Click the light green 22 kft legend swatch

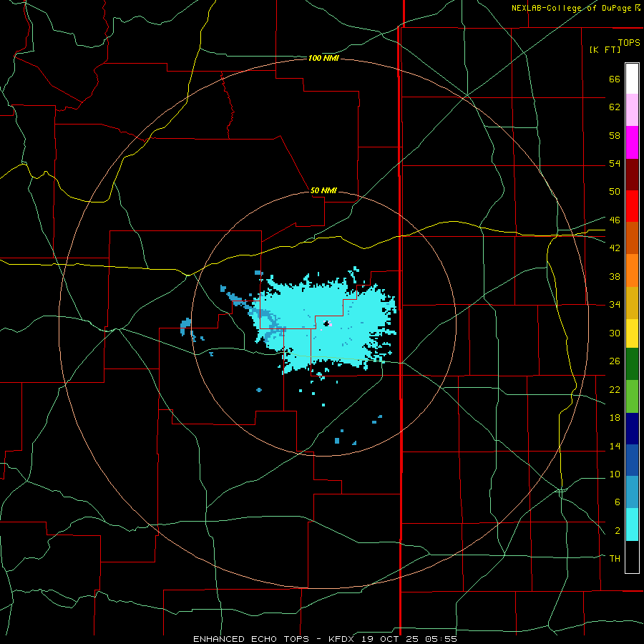pos(632,396)
